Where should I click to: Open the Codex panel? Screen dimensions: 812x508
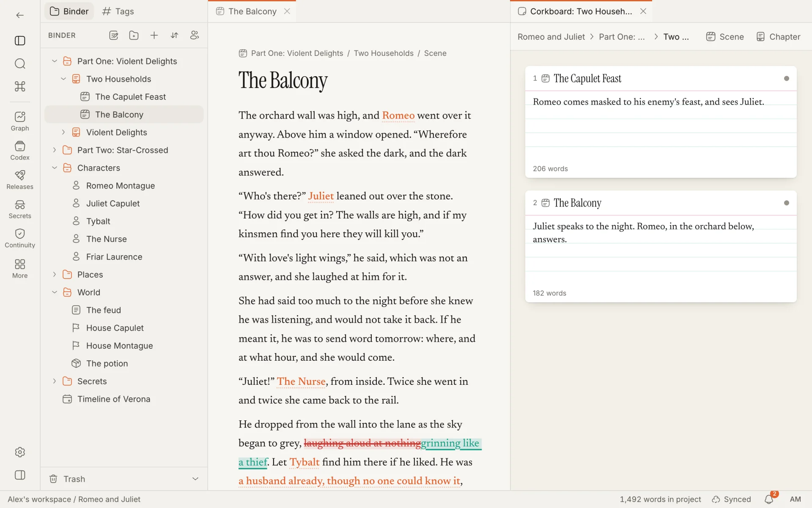coord(20,151)
